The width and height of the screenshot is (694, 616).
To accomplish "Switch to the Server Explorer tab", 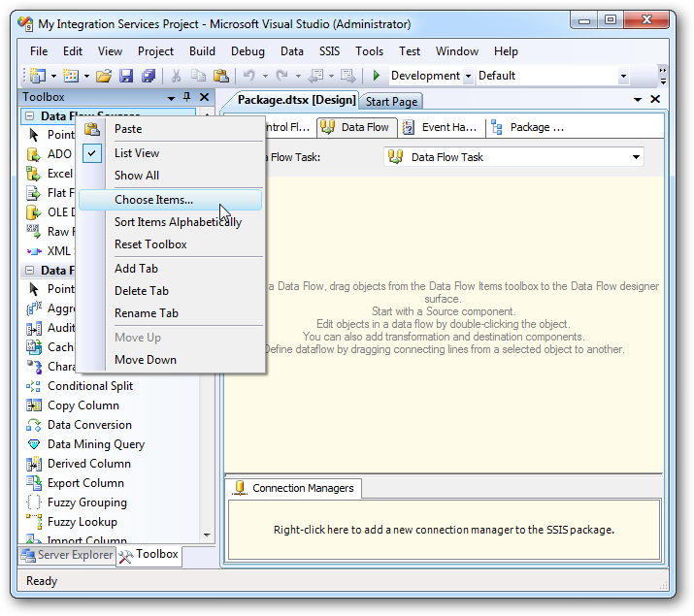I will click(66, 556).
